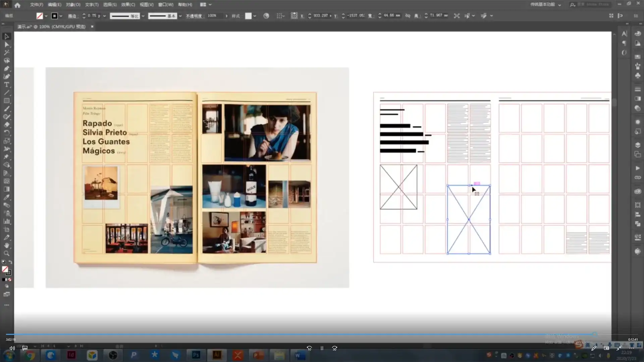This screenshot has height=362, width=644.
Task: Open the 文件(F) menu
Action: click(x=36, y=5)
